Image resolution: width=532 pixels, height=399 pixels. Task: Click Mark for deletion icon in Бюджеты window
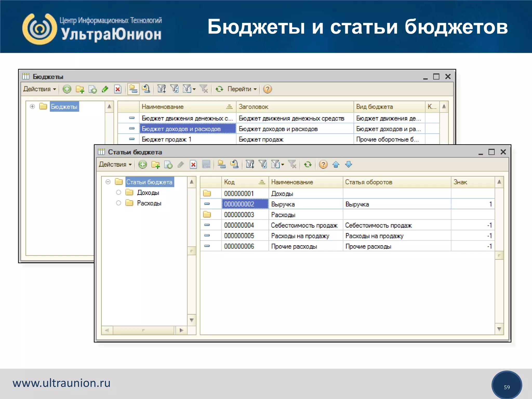coord(118,89)
